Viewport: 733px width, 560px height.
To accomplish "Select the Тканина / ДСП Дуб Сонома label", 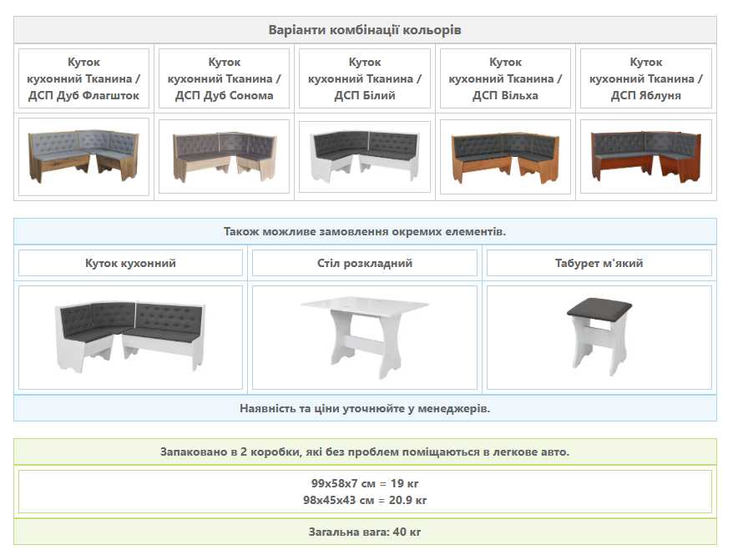I will [x=224, y=78].
